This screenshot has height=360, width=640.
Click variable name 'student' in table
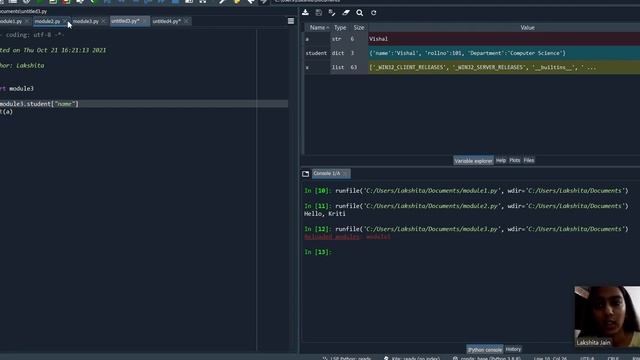click(x=316, y=53)
